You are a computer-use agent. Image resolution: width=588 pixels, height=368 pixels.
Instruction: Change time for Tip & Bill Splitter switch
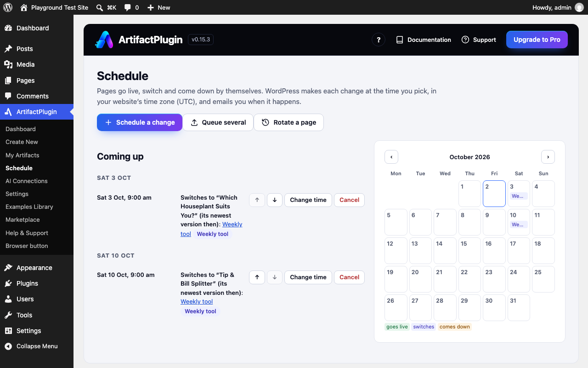tap(308, 277)
